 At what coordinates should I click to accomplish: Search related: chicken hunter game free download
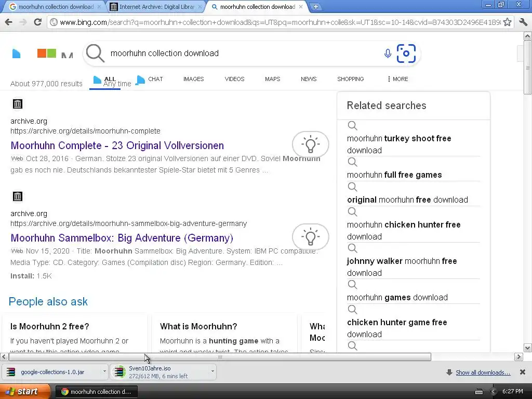397,328
